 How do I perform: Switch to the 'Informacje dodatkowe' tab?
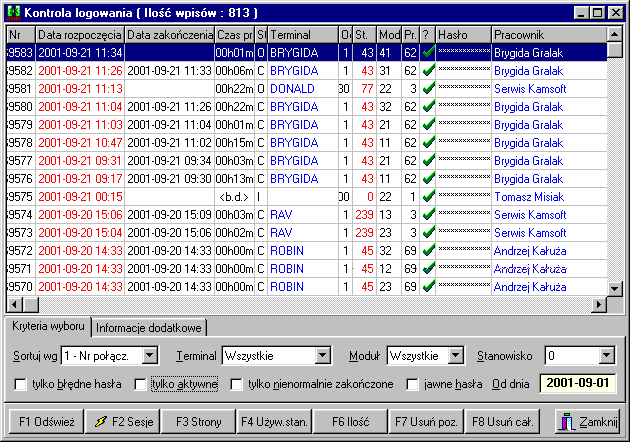(150, 328)
